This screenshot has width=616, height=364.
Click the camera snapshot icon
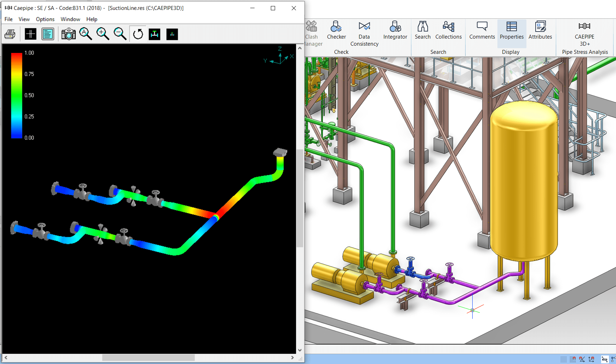point(68,34)
